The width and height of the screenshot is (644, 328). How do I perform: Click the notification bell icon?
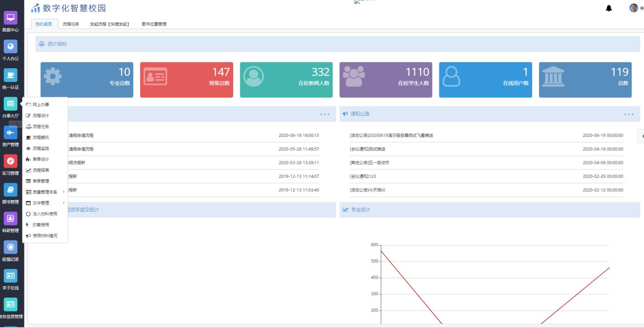(609, 8)
